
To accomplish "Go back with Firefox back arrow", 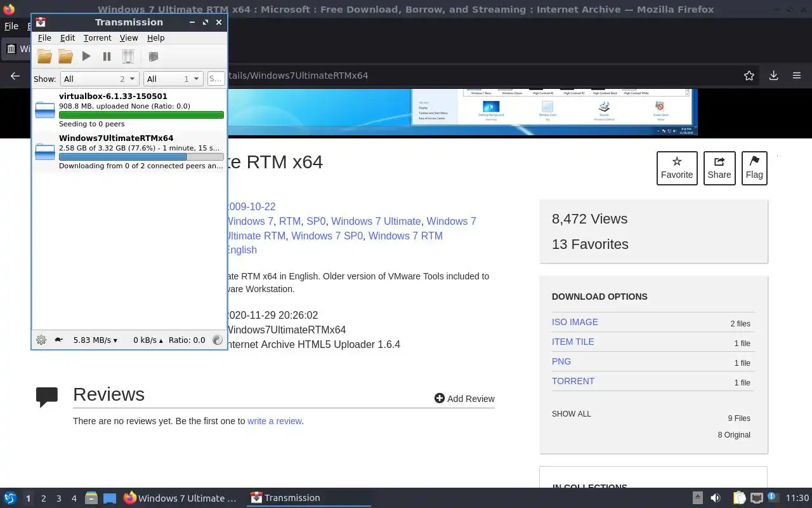I will pos(15,76).
